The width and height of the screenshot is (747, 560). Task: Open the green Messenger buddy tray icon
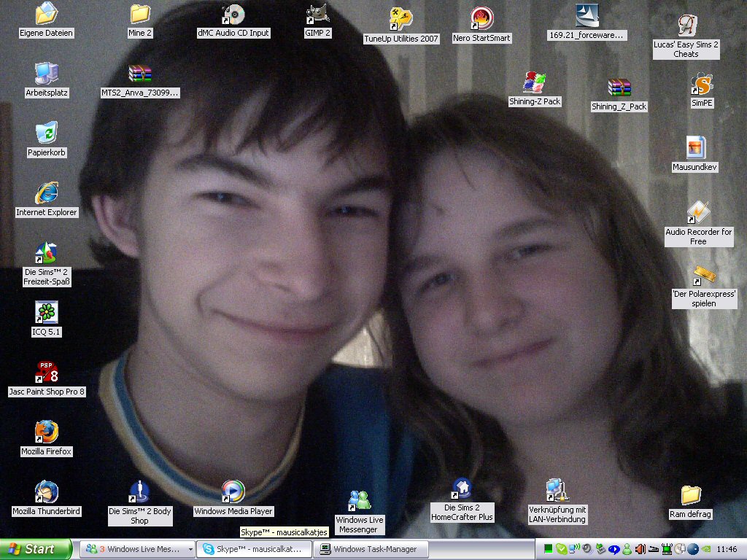click(x=627, y=549)
